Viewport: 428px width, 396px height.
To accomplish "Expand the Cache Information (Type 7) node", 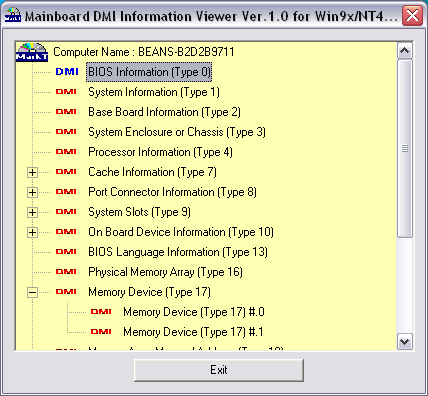I will tap(32, 172).
